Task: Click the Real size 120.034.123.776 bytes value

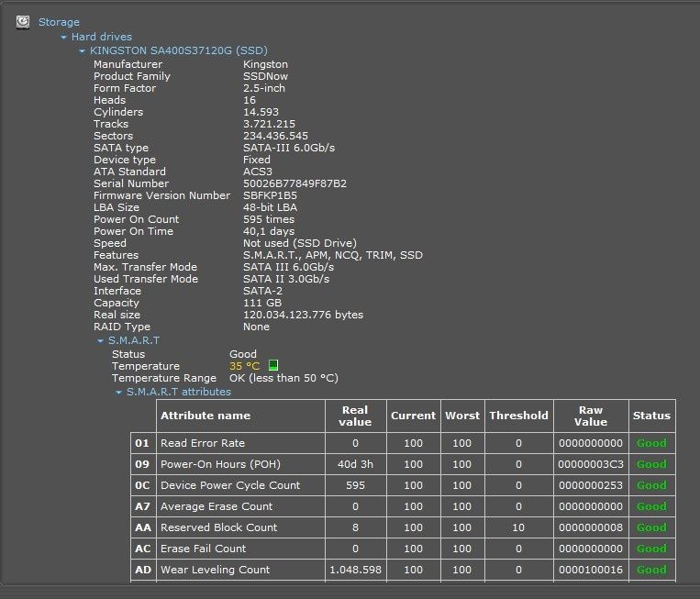Action: point(303,315)
